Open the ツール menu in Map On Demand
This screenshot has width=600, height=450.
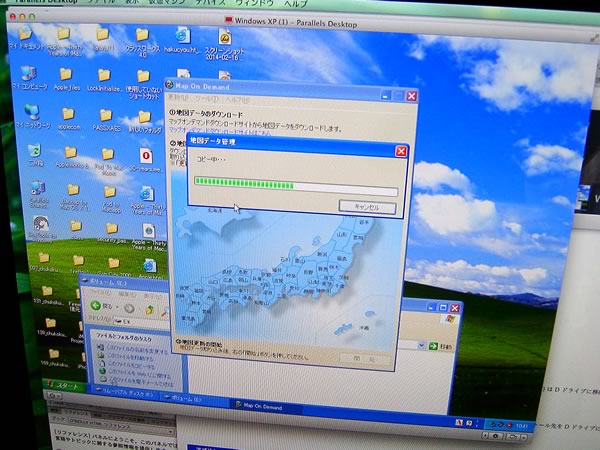pos(206,99)
